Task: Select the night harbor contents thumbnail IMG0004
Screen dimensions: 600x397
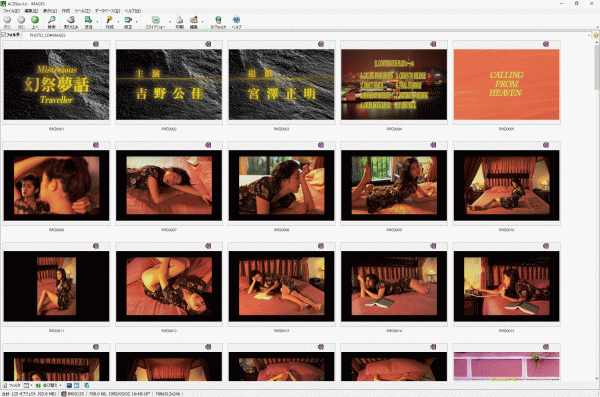Action: click(x=394, y=84)
